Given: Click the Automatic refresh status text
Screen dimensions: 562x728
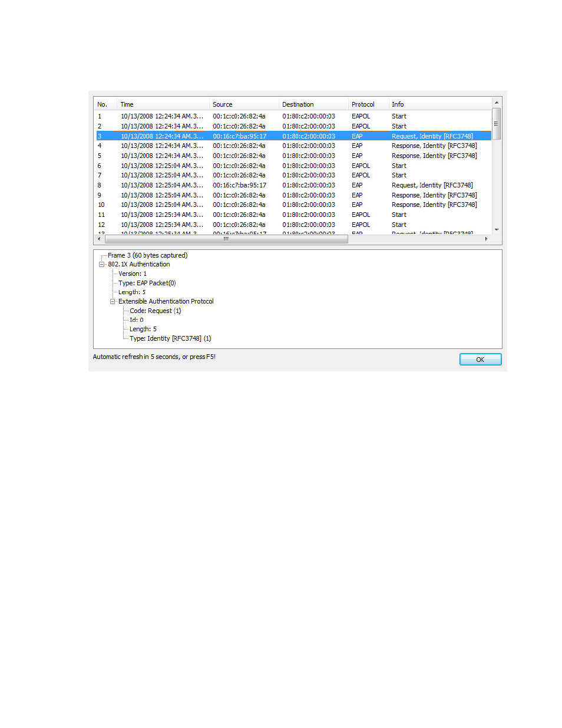Looking at the screenshot, I should 154,357.
